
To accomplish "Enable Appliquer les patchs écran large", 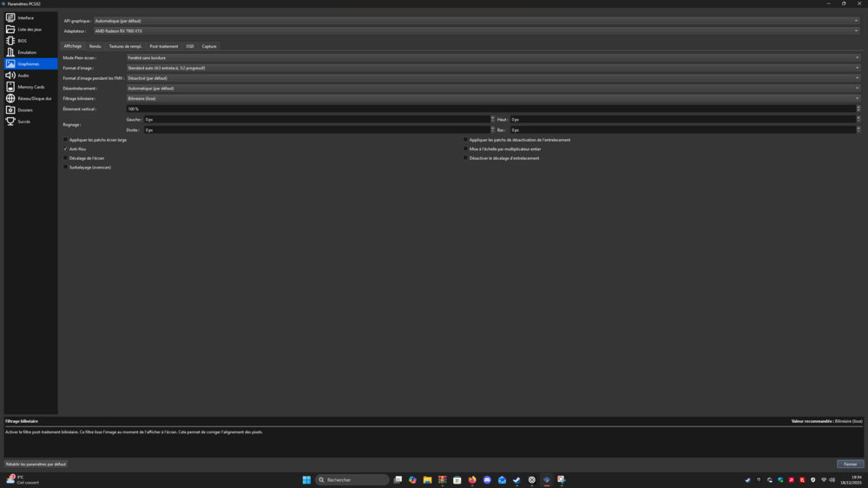I will click(66, 140).
